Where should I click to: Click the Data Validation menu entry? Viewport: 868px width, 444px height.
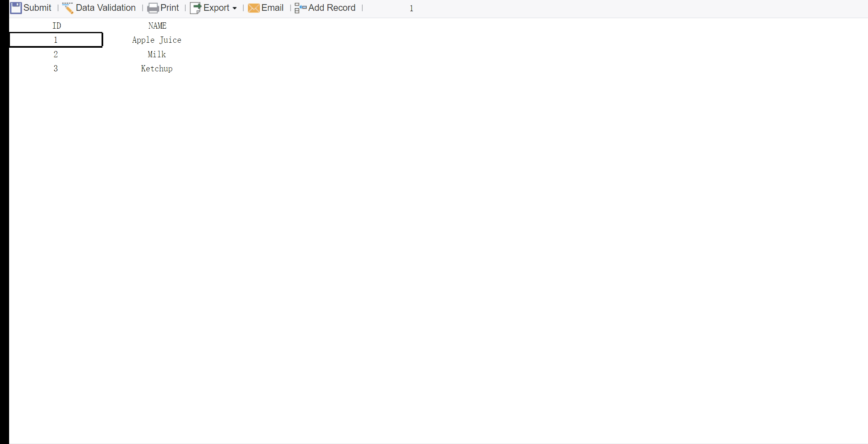106,7
